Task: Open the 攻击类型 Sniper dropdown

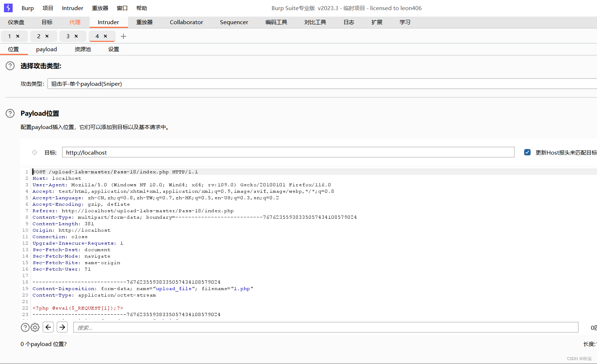Action: tap(322, 84)
